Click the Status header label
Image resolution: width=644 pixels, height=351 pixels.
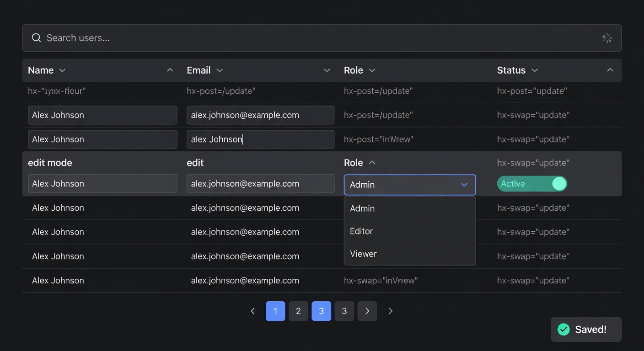[x=511, y=70]
